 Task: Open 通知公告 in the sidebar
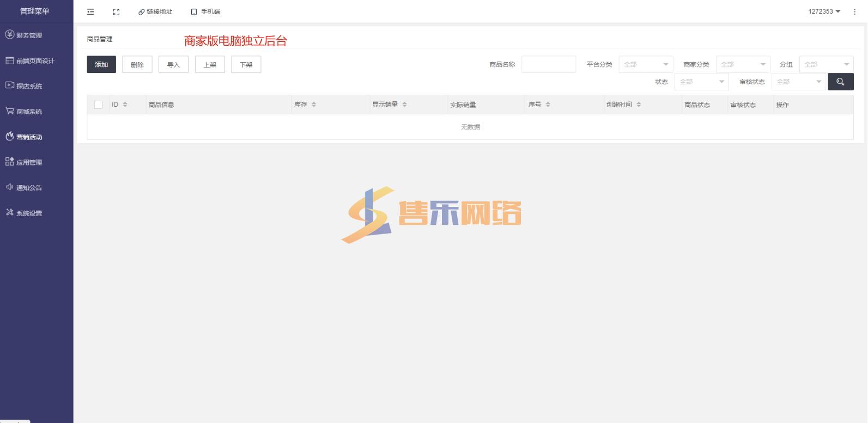coord(37,188)
